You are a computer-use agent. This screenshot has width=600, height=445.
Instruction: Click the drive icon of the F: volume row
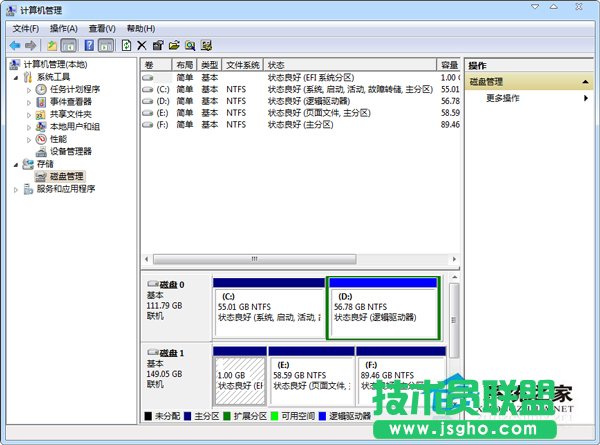pos(147,125)
